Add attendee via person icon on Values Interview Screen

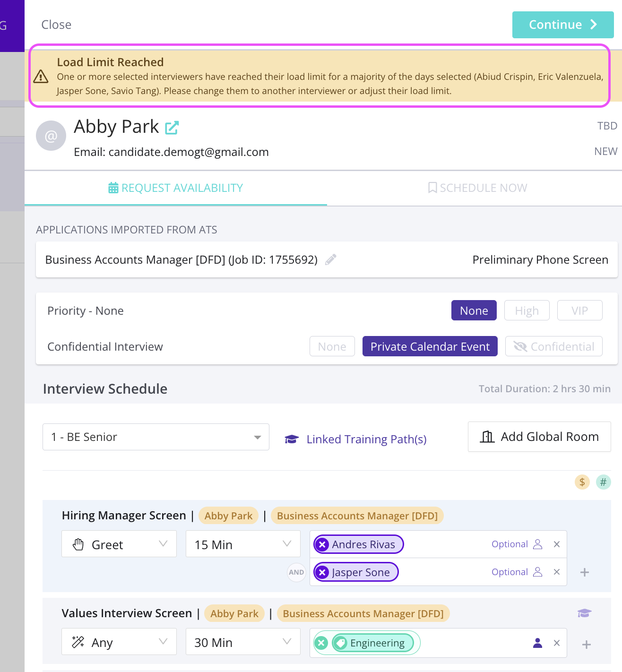[x=537, y=643]
